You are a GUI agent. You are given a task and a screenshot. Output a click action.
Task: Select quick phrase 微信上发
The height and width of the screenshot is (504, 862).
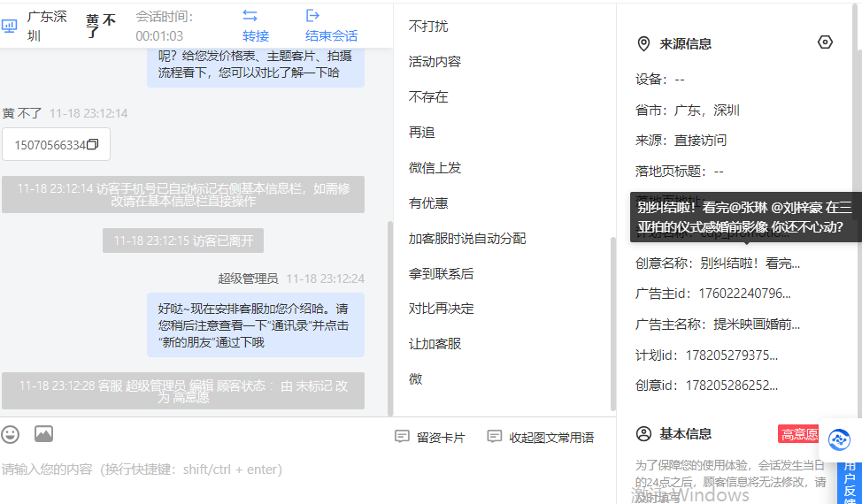(435, 167)
